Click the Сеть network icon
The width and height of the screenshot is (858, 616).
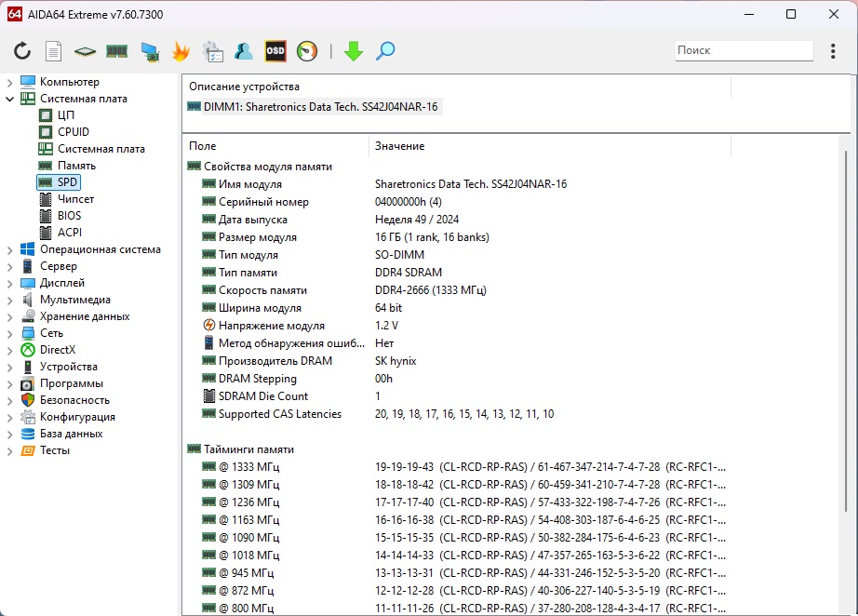tap(28, 333)
